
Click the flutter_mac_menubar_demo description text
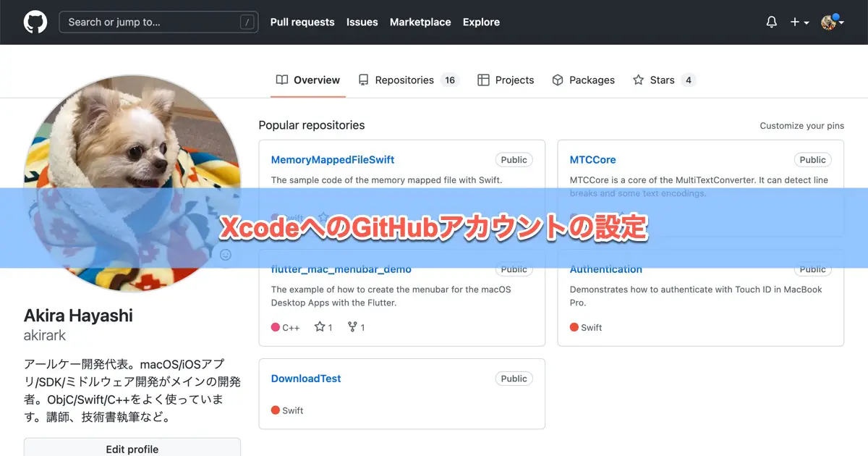(391, 296)
